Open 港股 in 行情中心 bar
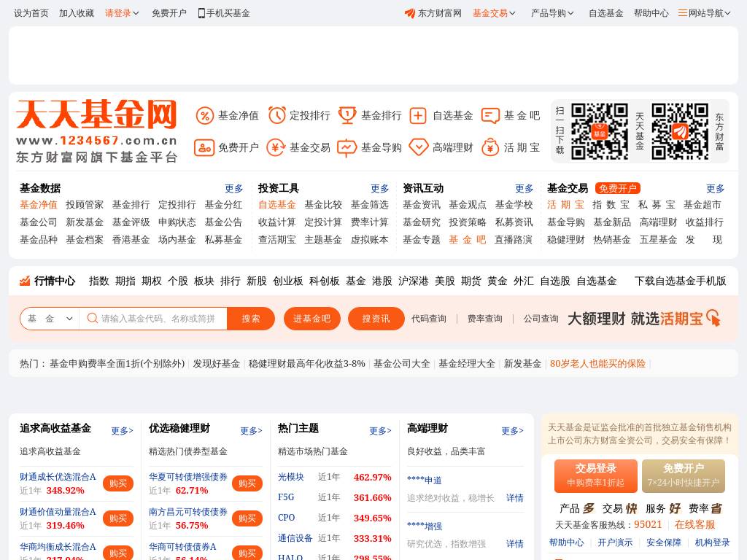Image resolution: width=747 pixels, height=560 pixels. click(x=382, y=281)
